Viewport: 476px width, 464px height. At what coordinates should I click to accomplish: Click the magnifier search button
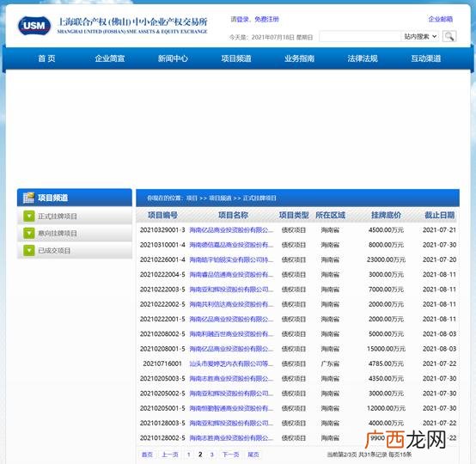(449, 36)
